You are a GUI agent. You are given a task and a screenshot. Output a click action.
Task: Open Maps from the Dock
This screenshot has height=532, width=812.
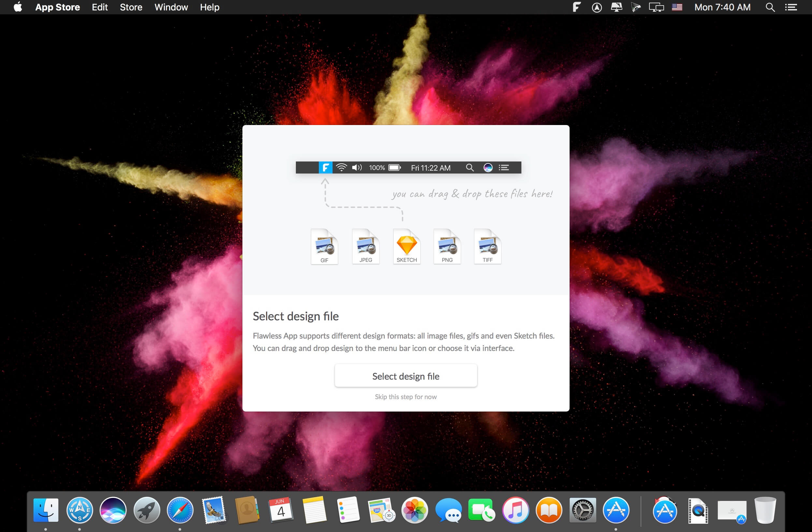pos(382,510)
